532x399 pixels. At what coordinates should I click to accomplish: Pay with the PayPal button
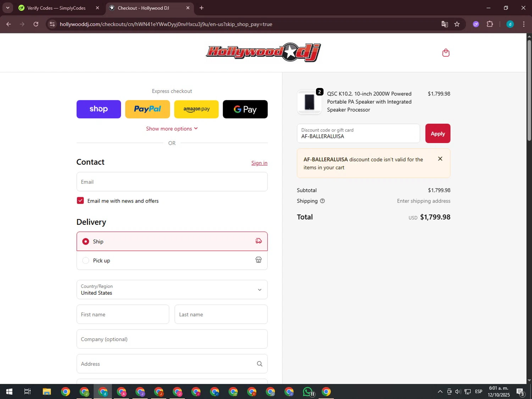tap(148, 109)
